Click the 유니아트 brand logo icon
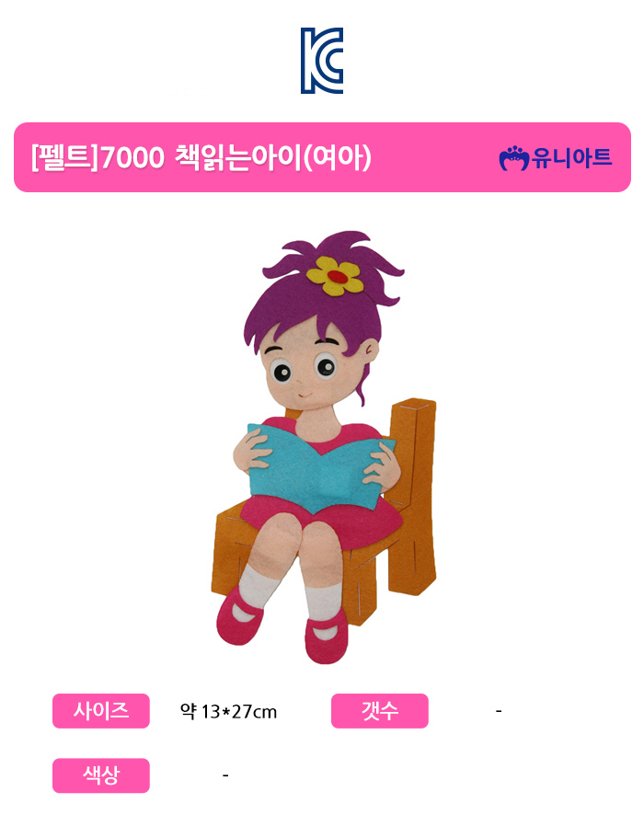The width and height of the screenshot is (644, 815). tap(513, 158)
